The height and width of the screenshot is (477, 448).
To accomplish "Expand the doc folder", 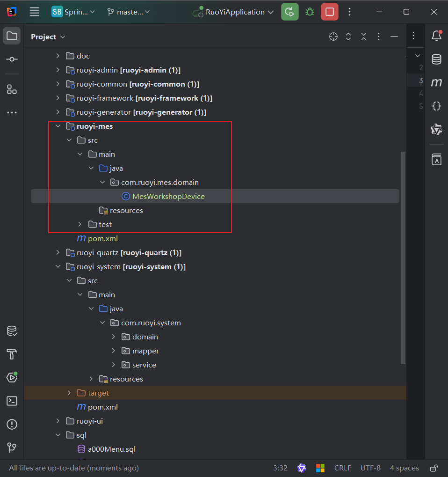I will click(58, 56).
